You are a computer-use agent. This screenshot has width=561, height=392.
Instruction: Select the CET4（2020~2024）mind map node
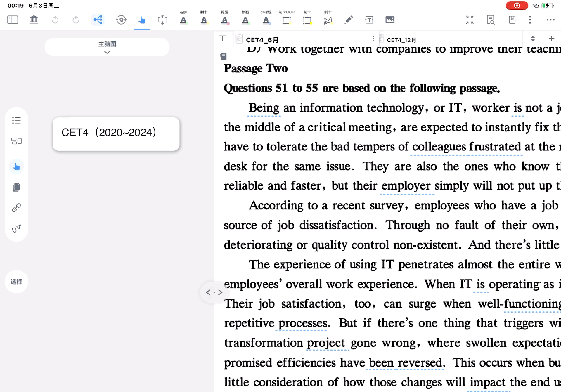pos(116,134)
